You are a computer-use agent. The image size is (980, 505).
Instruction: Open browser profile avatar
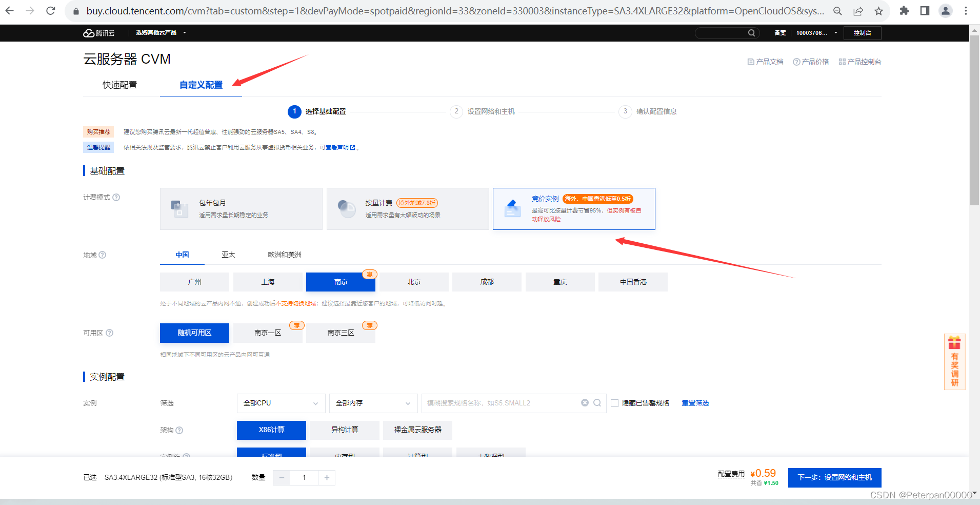coord(945,11)
